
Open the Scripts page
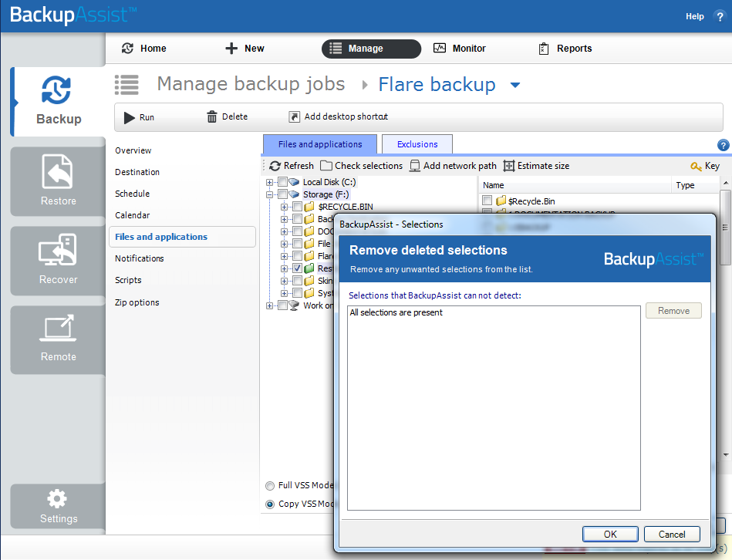point(128,280)
